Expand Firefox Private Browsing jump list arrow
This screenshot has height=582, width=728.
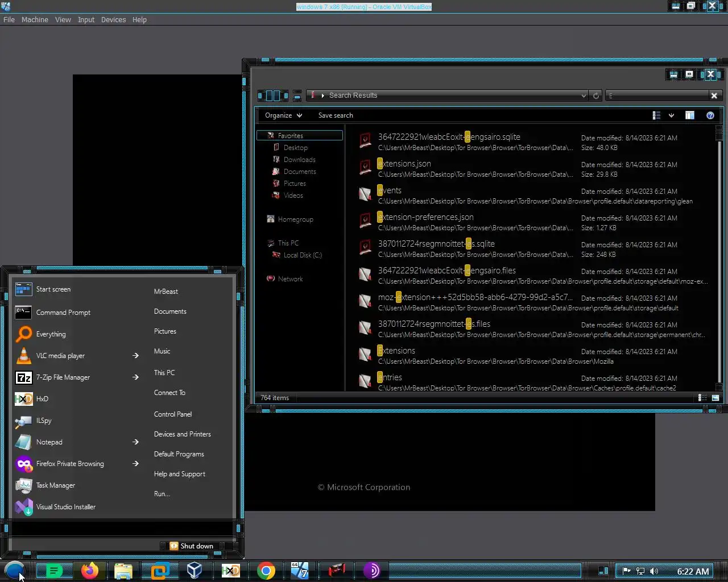[x=135, y=464]
